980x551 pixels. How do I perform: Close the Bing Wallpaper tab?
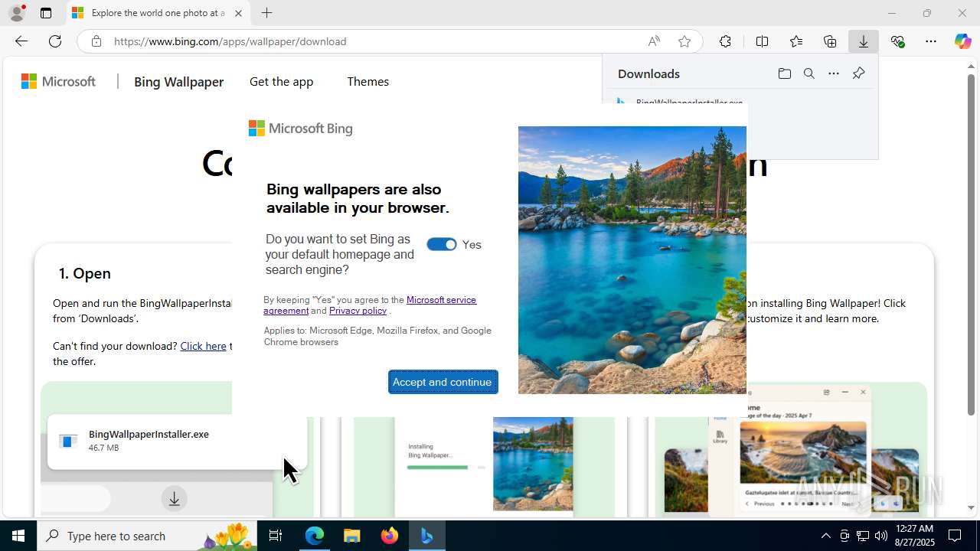coord(238,13)
